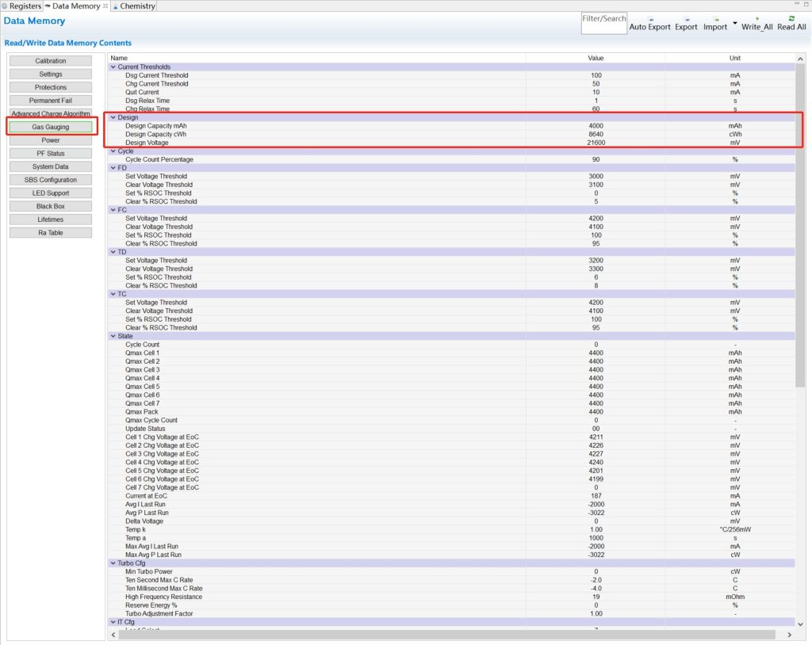Collapse the Turbo Cfg section
The width and height of the screenshot is (812, 645).
click(113, 563)
